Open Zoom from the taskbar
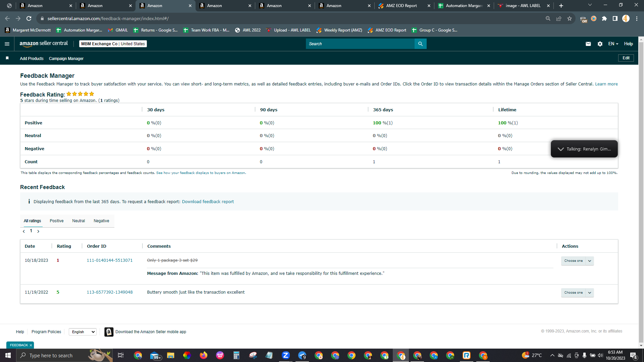The height and width of the screenshot is (362, 644). click(x=286, y=355)
